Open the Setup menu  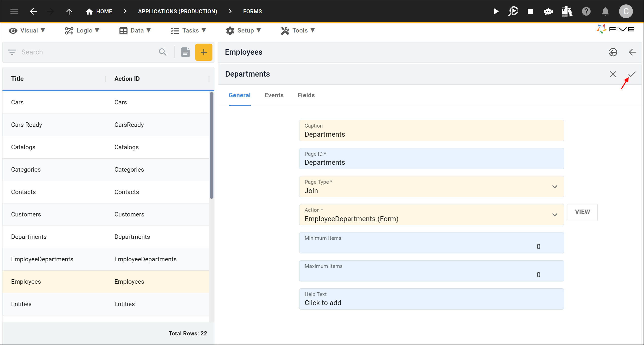click(x=243, y=31)
